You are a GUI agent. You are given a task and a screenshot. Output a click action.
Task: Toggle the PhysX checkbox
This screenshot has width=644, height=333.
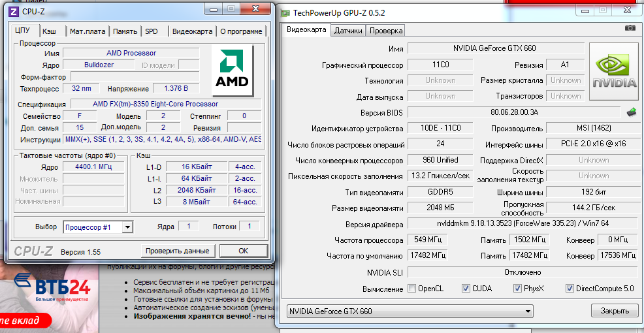pyautogui.click(x=517, y=288)
